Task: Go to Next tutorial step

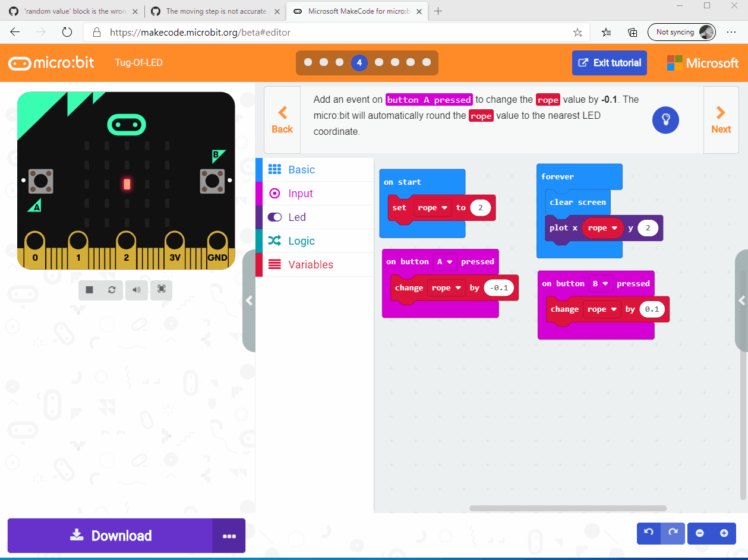Action: click(721, 120)
